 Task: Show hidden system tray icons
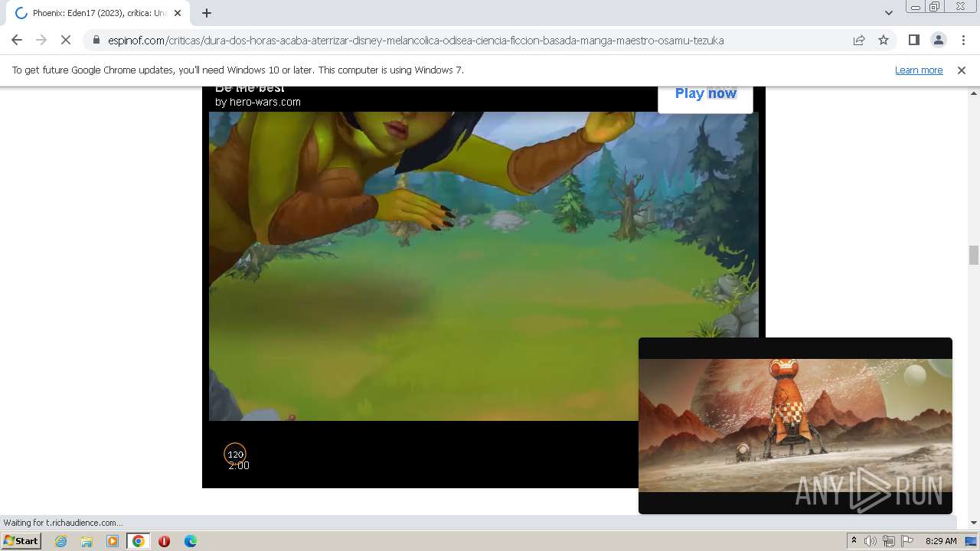coord(854,541)
